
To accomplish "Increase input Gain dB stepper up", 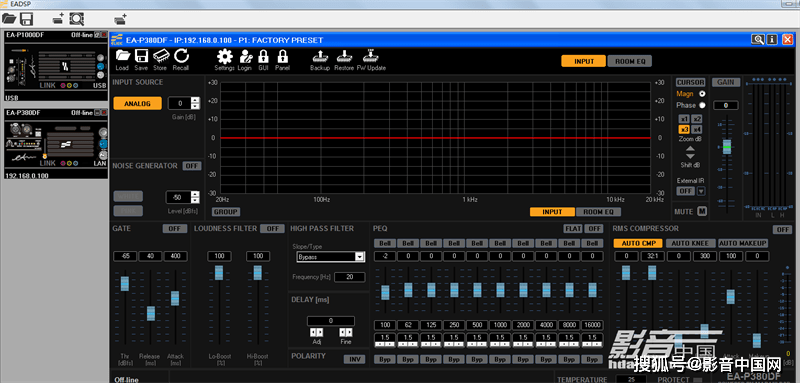I will (x=195, y=100).
